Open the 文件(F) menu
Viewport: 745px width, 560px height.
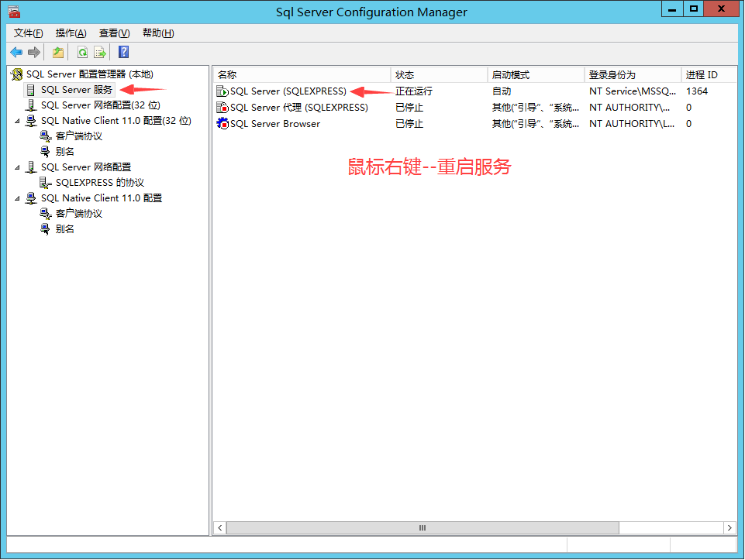tap(28, 33)
